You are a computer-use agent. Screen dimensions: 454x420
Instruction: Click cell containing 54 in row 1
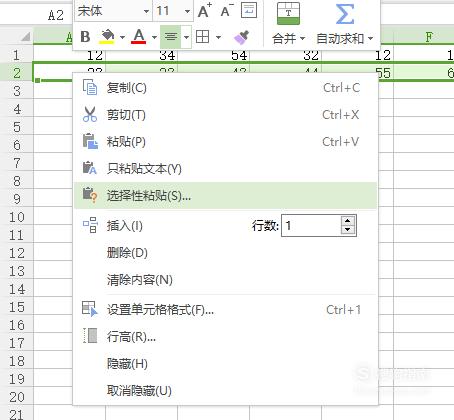coord(214,55)
